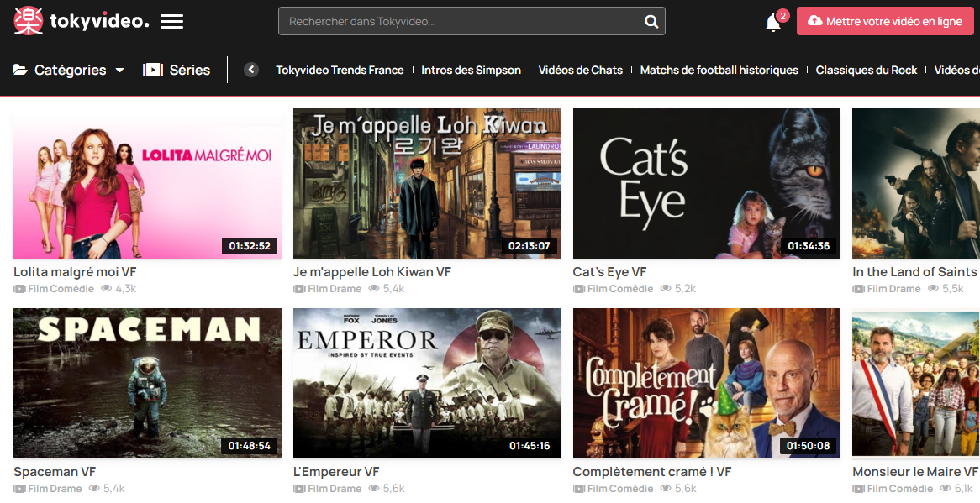The width and height of the screenshot is (980, 503).
Task: Click Film Comédie under Lolita malgré moi
Action: [61, 289]
